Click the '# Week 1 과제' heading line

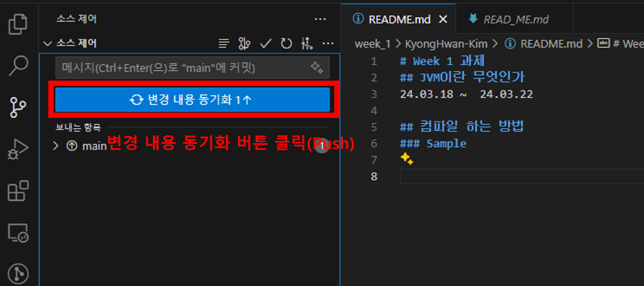tap(442, 61)
